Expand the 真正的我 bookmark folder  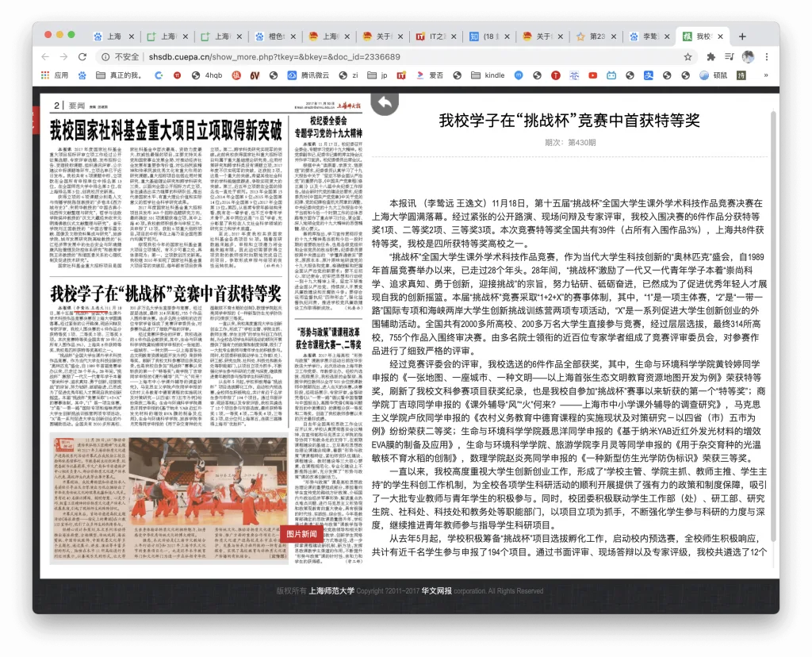tap(119, 75)
